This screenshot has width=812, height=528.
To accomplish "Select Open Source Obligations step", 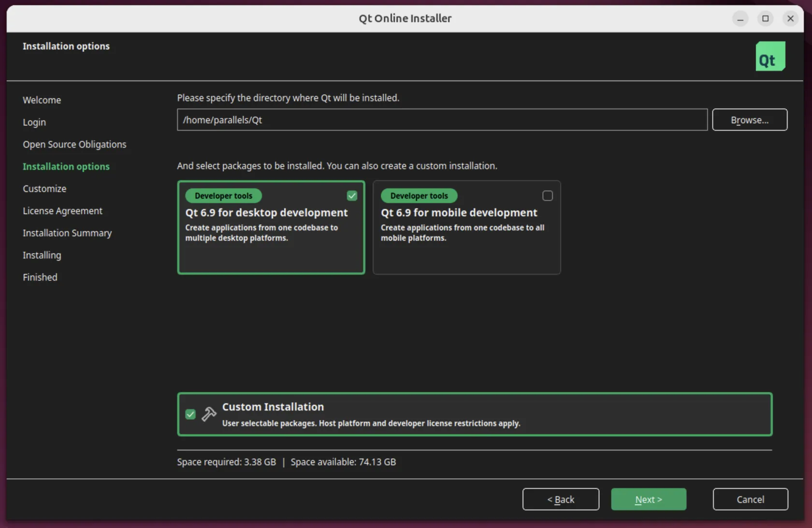I will (x=74, y=145).
